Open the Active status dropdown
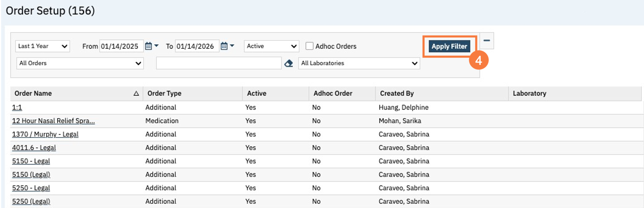644x208 pixels. tap(271, 46)
